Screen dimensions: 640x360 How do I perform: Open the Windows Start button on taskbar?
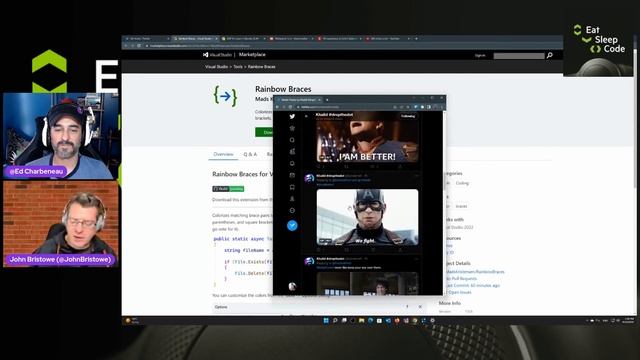pyautogui.click(x=326, y=320)
